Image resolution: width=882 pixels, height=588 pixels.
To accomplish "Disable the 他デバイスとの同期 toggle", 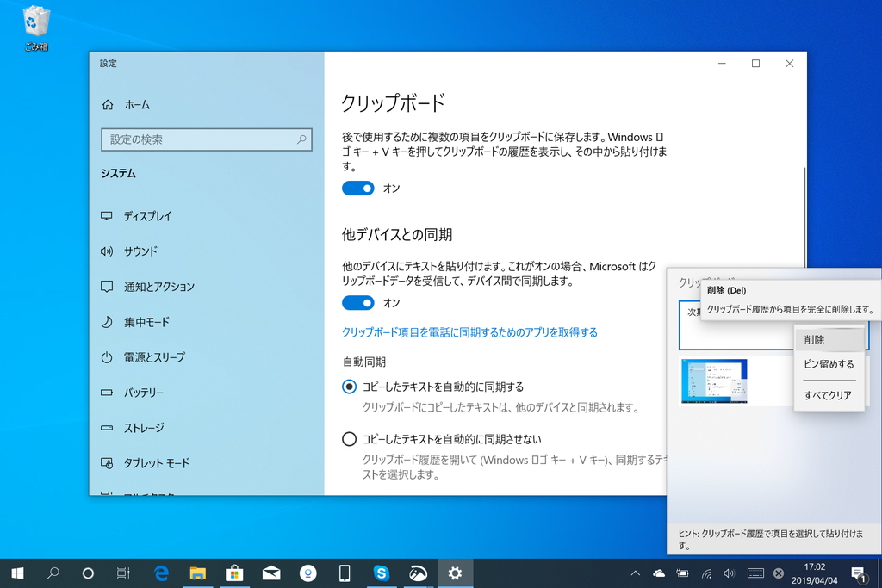I will [358, 302].
